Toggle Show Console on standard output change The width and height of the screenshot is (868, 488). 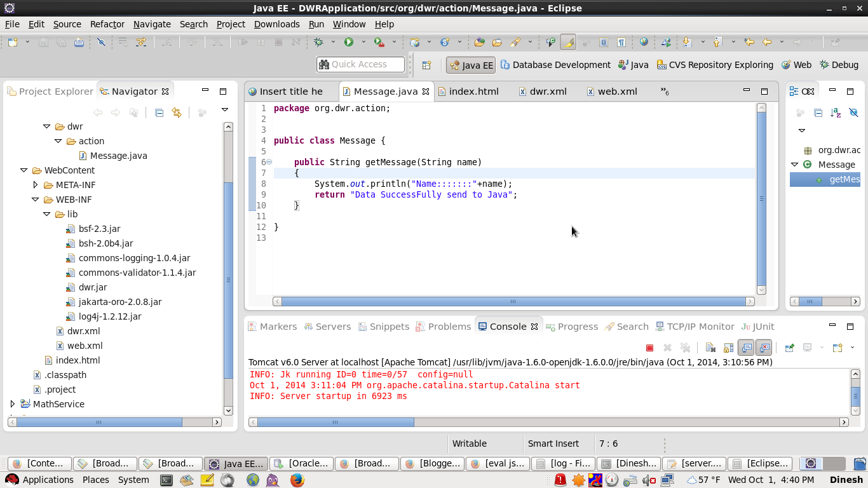[746, 348]
